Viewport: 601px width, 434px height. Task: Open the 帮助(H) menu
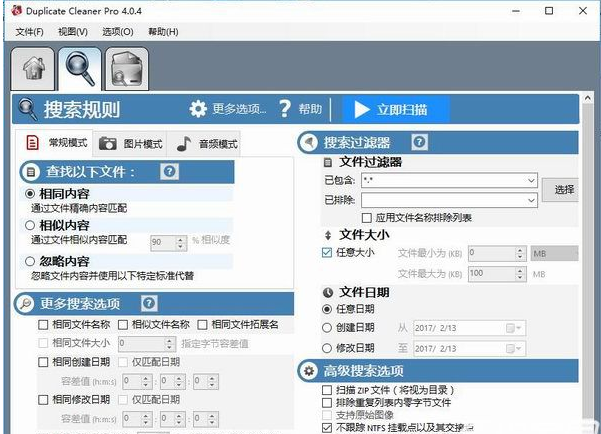click(163, 32)
